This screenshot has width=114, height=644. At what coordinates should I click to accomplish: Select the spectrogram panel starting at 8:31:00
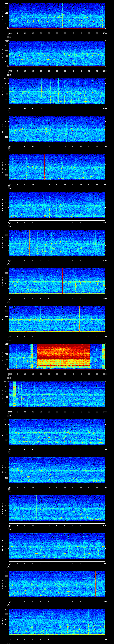[57, 584]
